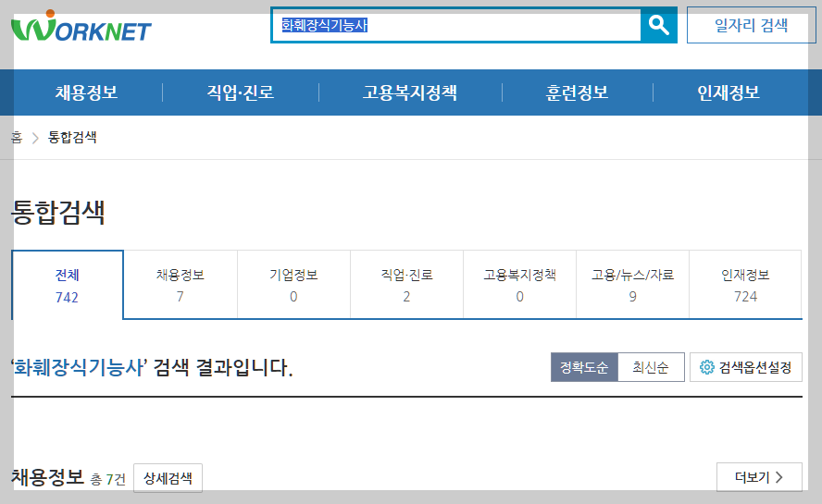Switch to 고용/뉴스/자료 9 results tab
Screen dimensions: 822x504
pyautogui.click(x=633, y=285)
